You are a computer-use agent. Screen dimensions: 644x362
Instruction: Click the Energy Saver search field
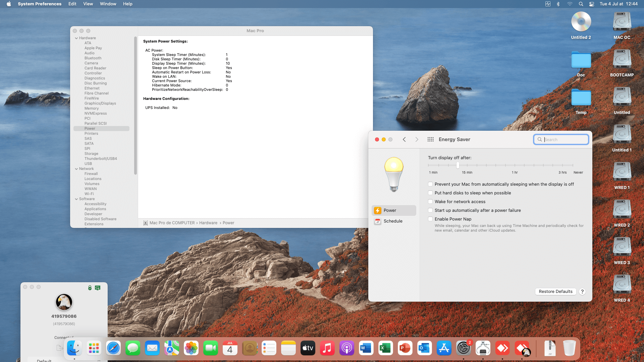pyautogui.click(x=561, y=139)
